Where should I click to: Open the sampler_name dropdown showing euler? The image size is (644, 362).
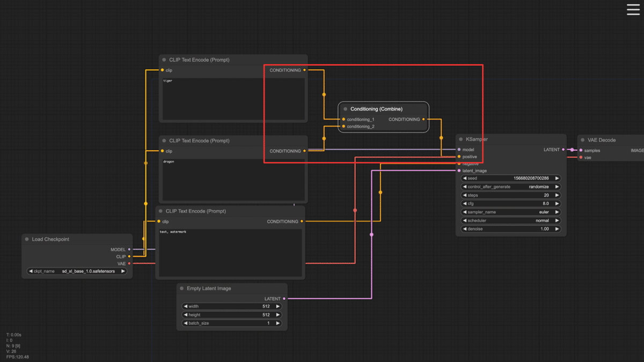[x=510, y=212]
